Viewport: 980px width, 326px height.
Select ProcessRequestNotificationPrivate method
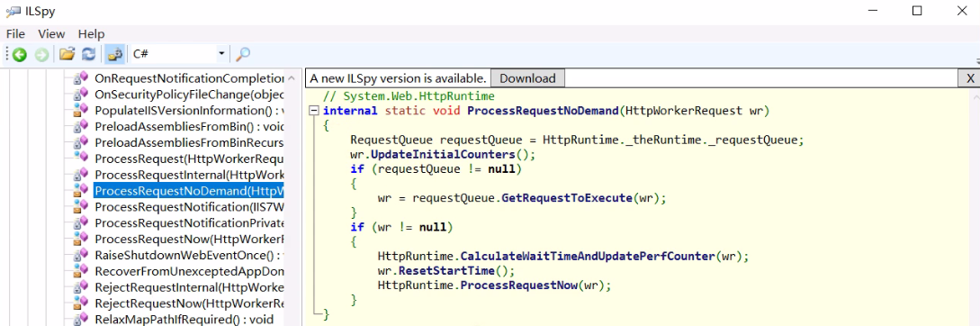coord(189,222)
